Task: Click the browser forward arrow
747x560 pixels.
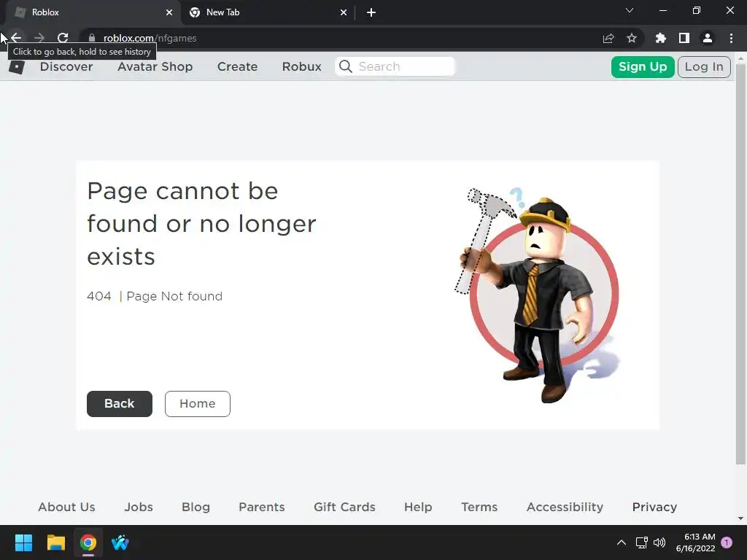Action: click(39, 38)
